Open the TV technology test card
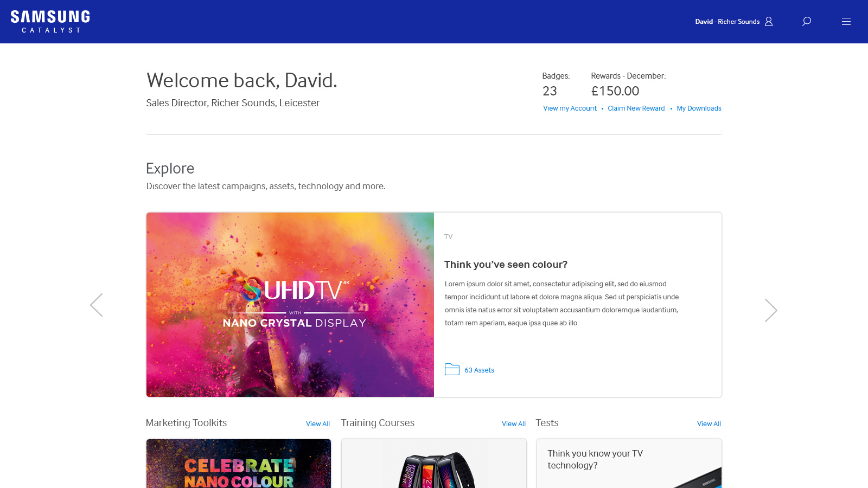This screenshot has width=868, height=488. (629, 464)
